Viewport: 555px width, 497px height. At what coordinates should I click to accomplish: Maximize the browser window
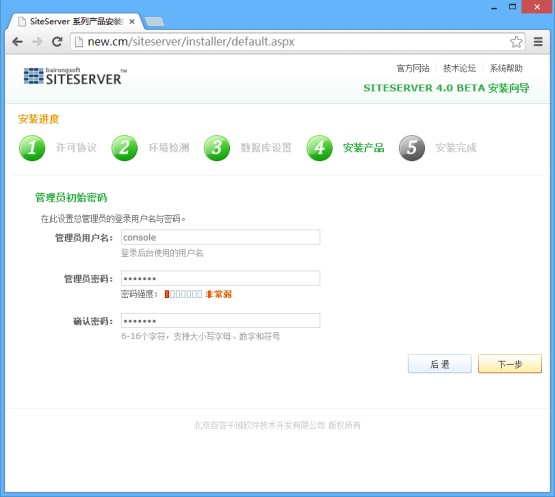tap(512, 7)
